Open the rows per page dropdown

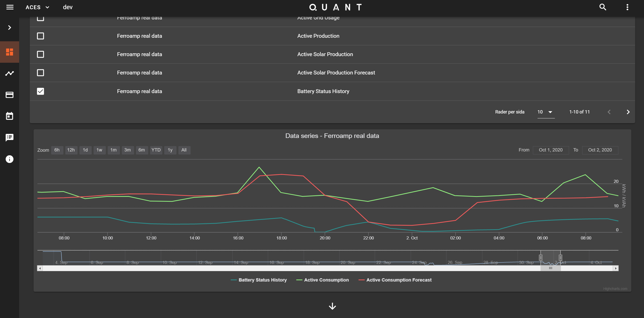546,112
